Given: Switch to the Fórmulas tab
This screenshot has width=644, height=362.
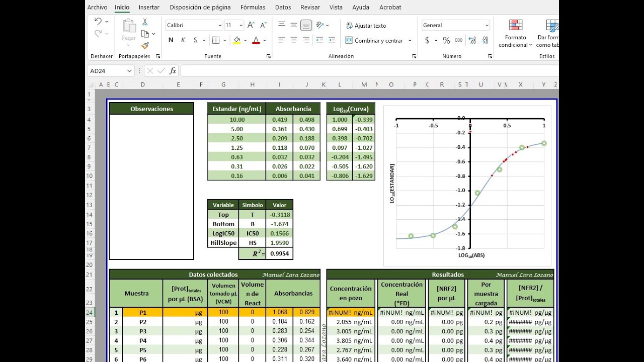Looking at the screenshot, I should point(253,8).
